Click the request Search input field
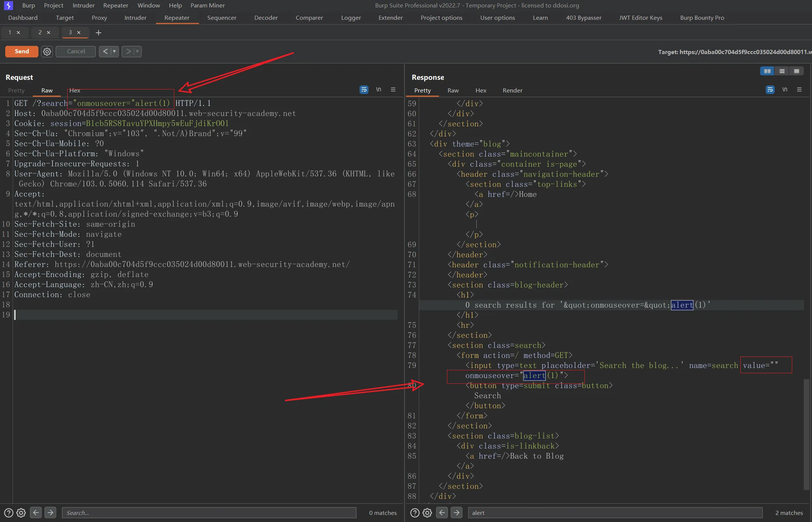Viewport: 812px width, 522px height. point(209,513)
